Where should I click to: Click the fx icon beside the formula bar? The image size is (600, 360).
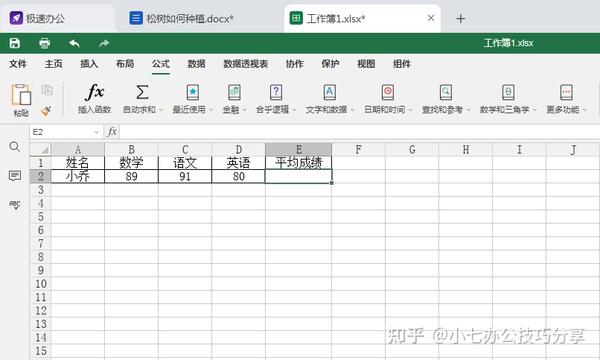pos(112,132)
